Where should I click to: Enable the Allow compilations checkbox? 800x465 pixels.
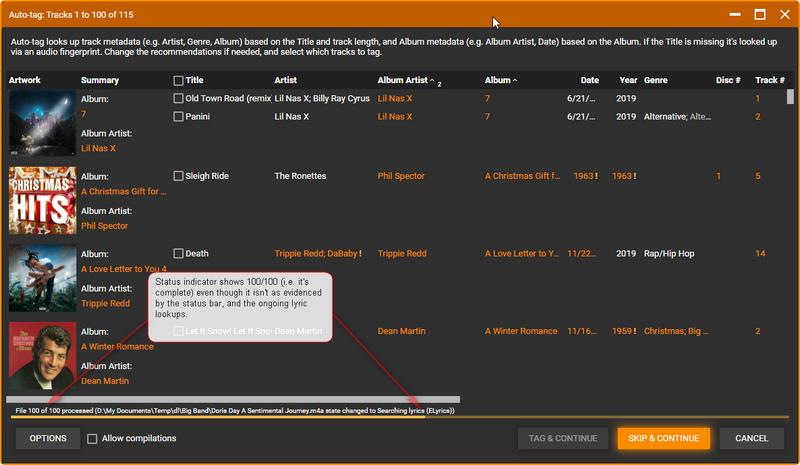(92, 439)
